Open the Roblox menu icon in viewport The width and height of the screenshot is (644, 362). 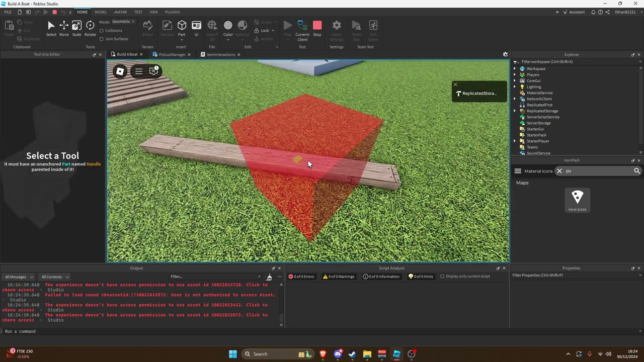pyautogui.click(x=120, y=71)
